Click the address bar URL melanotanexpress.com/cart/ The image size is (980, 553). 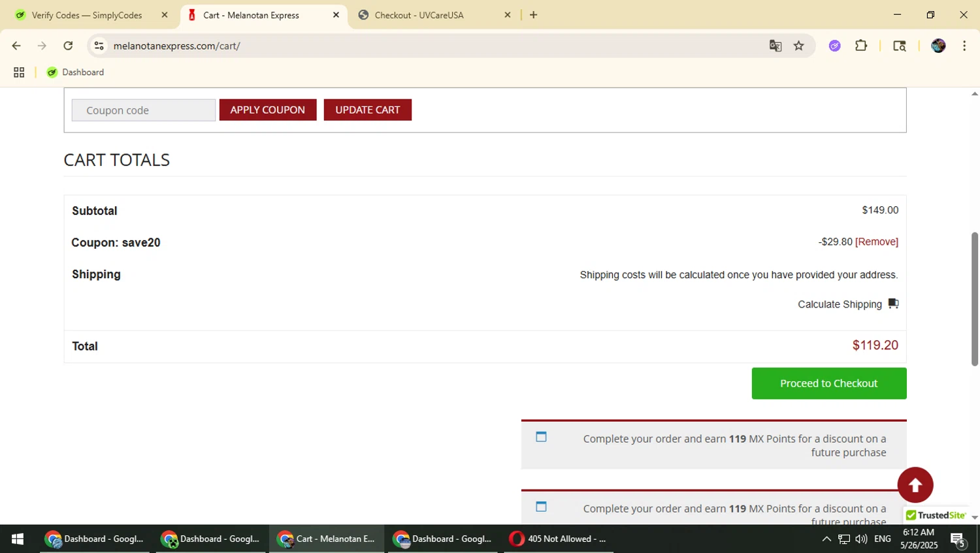pyautogui.click(x=177, y=46)
